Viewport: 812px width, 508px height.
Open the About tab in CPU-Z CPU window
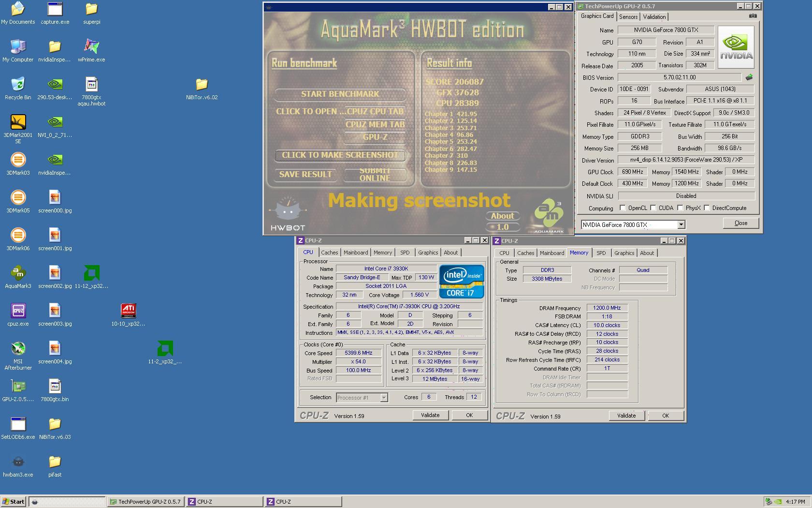point(450,253)
